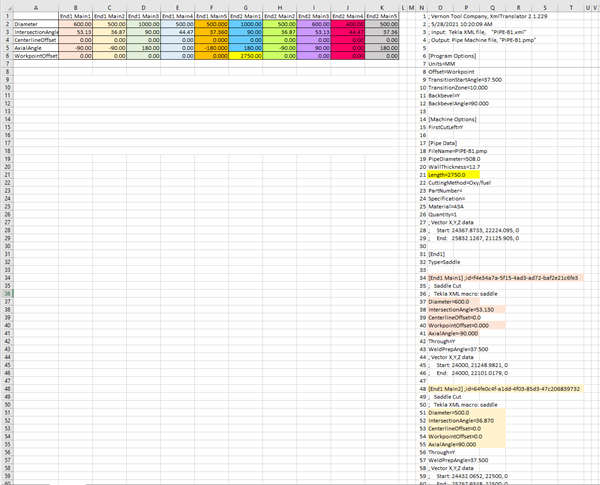
Task: Click the End2 Main2 header cell in row 1
Action: pos(280,16)
